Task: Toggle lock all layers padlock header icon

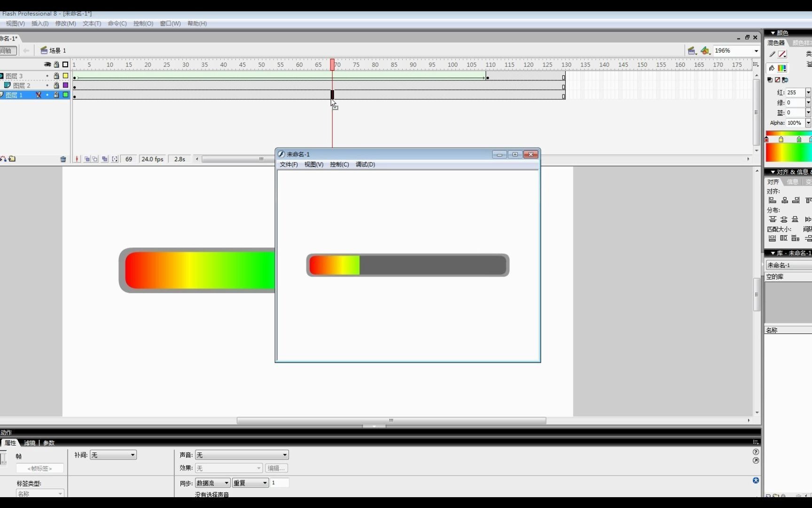Action: point(56,64)
